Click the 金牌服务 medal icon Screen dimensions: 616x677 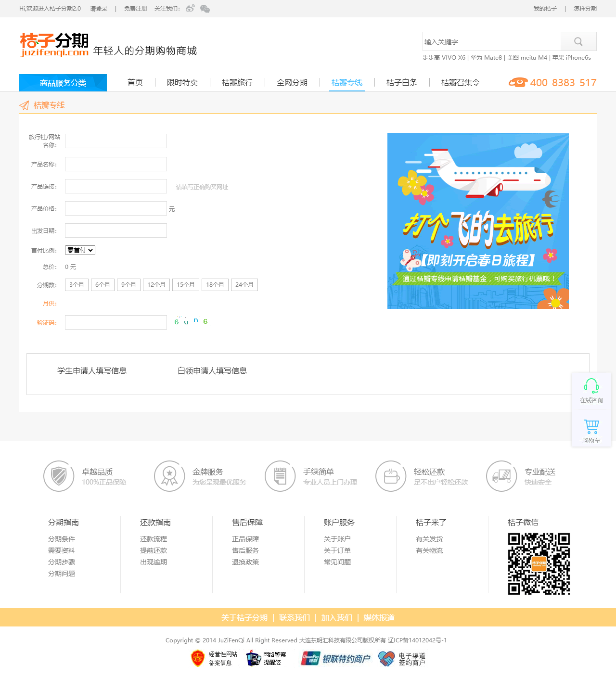click(169, 476)
